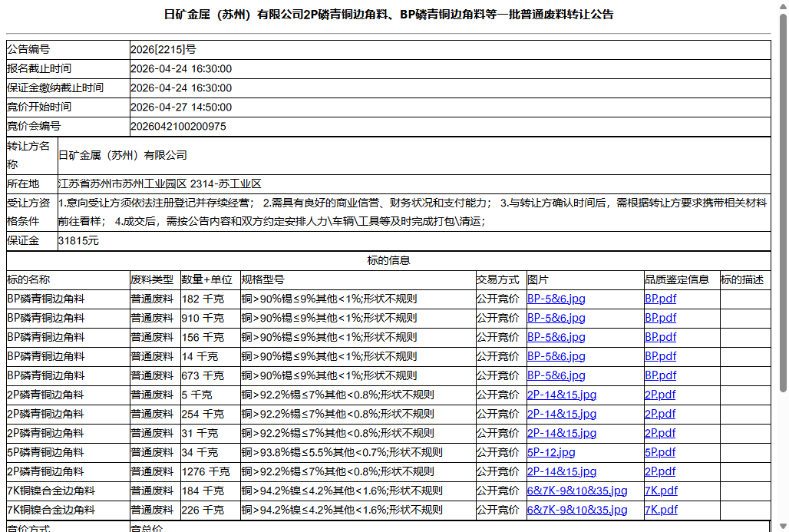Open the 5P-12.jpg image link
789x532 pixels.
(x=551, y=452)
